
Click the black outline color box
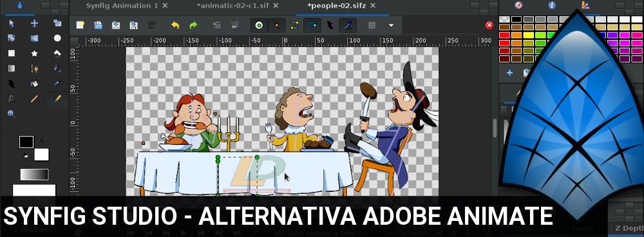pos(26,142)
